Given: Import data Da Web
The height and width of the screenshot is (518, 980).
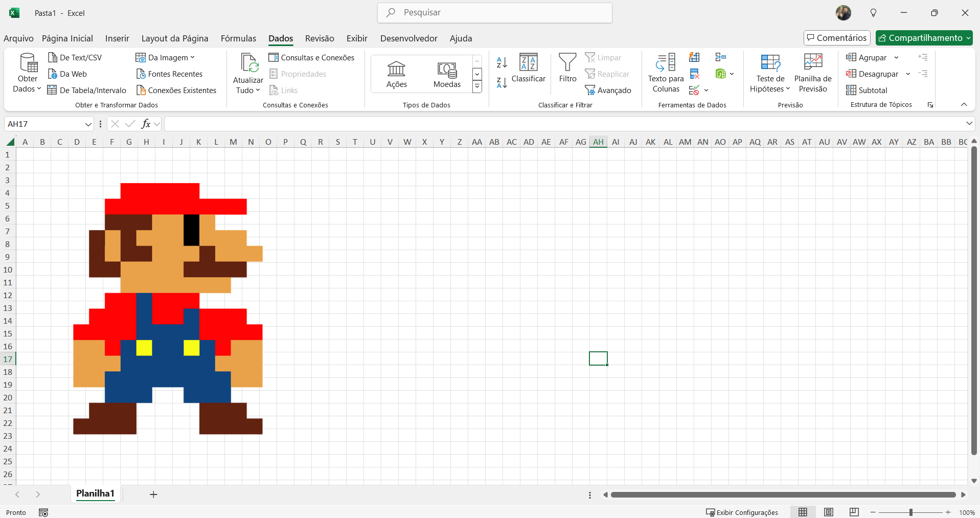Looking at the screenshot, I should coord(67,74).
